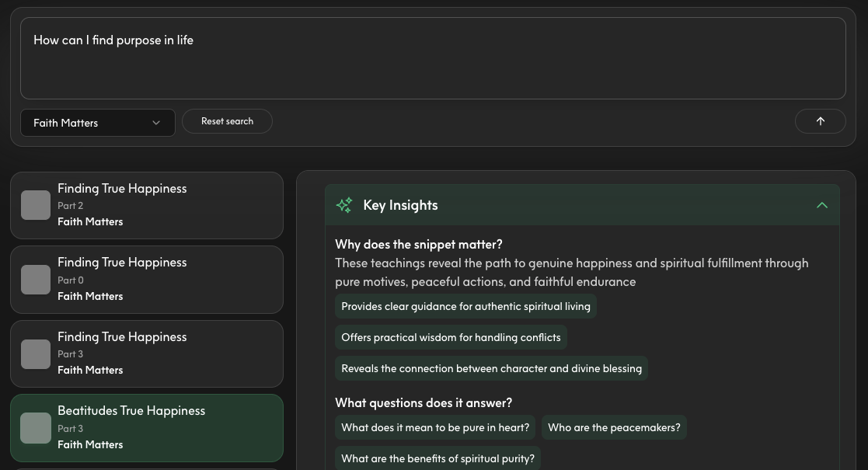Click the Faith Matters label on Part 0 card

(x=90, y=296)
